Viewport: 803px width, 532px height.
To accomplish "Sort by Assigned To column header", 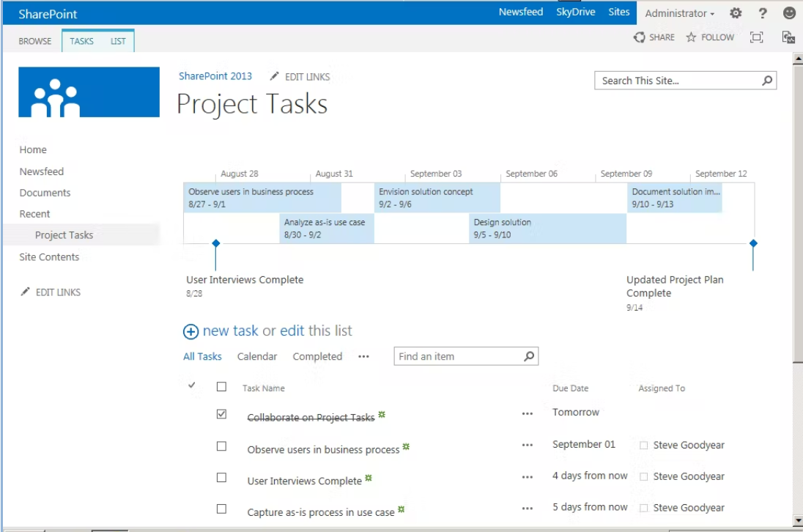I will point(662,388).
